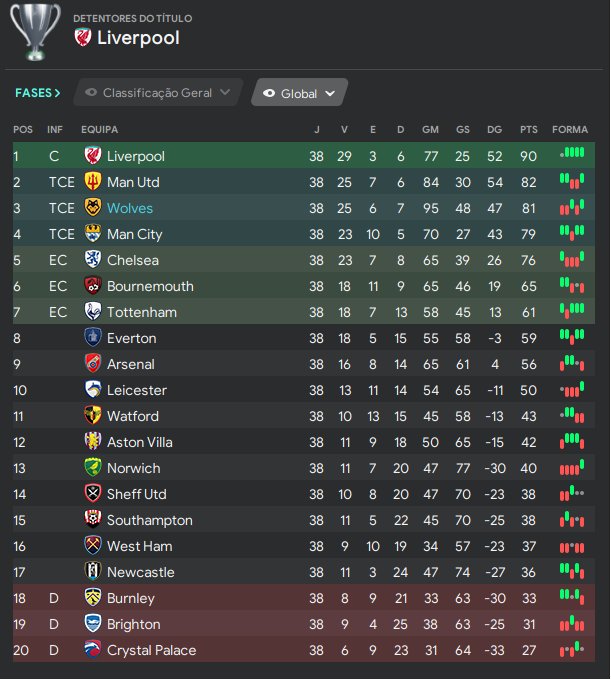
Task: Expand the Global dropdown arrow
Action: [331, 94]
